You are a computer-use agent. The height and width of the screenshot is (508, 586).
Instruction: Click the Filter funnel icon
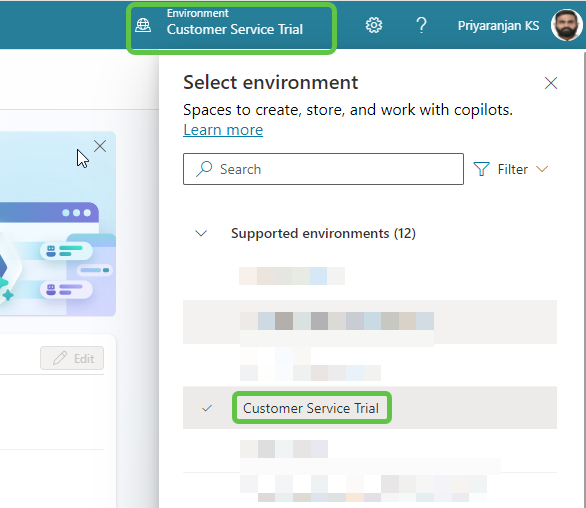coord(481,169)
